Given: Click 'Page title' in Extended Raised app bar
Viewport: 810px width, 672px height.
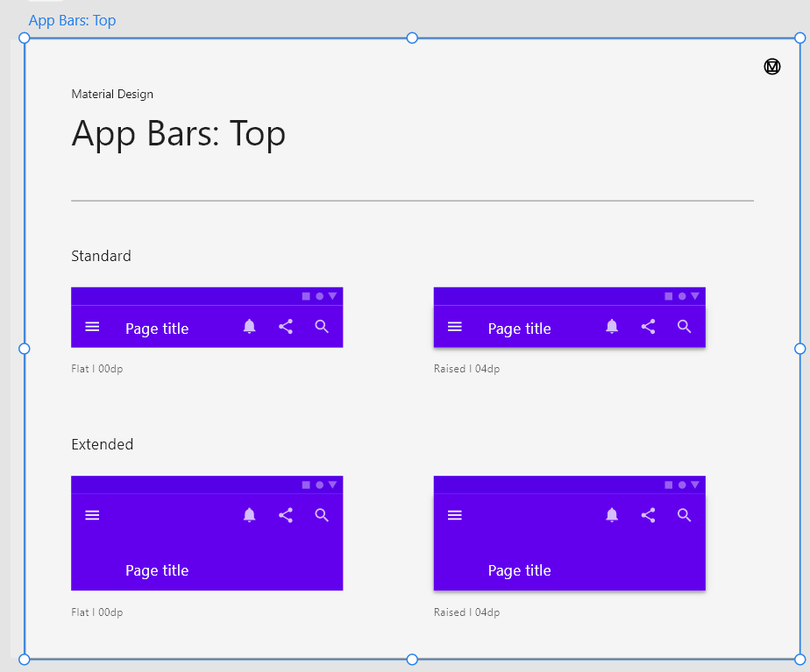Looking at the screenshot, I should [x=520, y=570].
